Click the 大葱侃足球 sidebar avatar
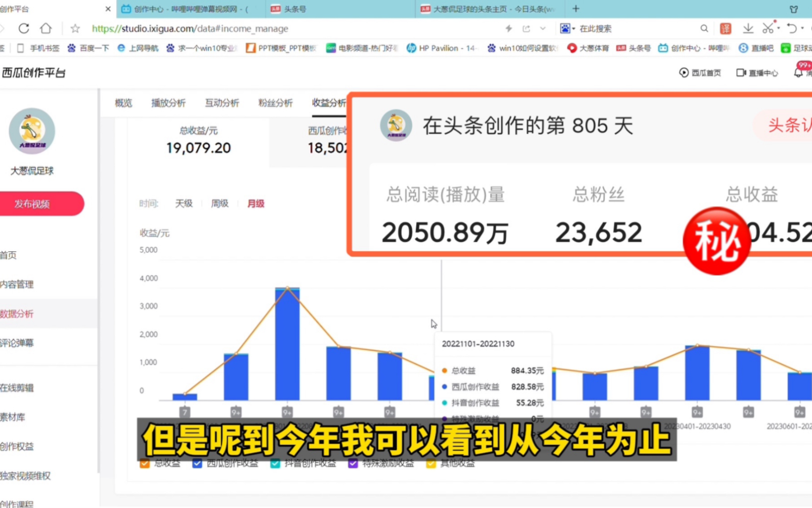Image resolution: width=812 pixels, height=508 pixels. (32, 131)
